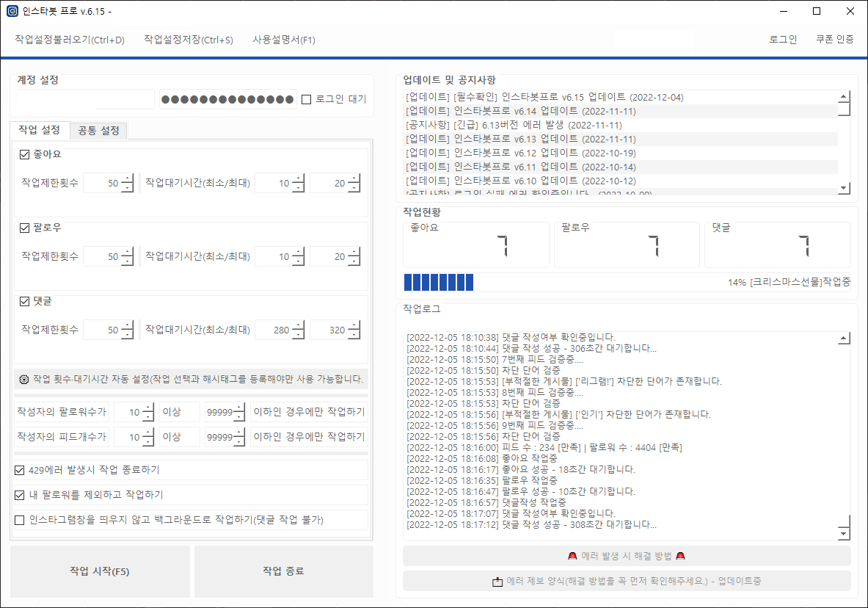This screenshot has height=608, width=868.
Task: Open 작업설정저장(Ctrl+S) menu
Action: (189, 40)
